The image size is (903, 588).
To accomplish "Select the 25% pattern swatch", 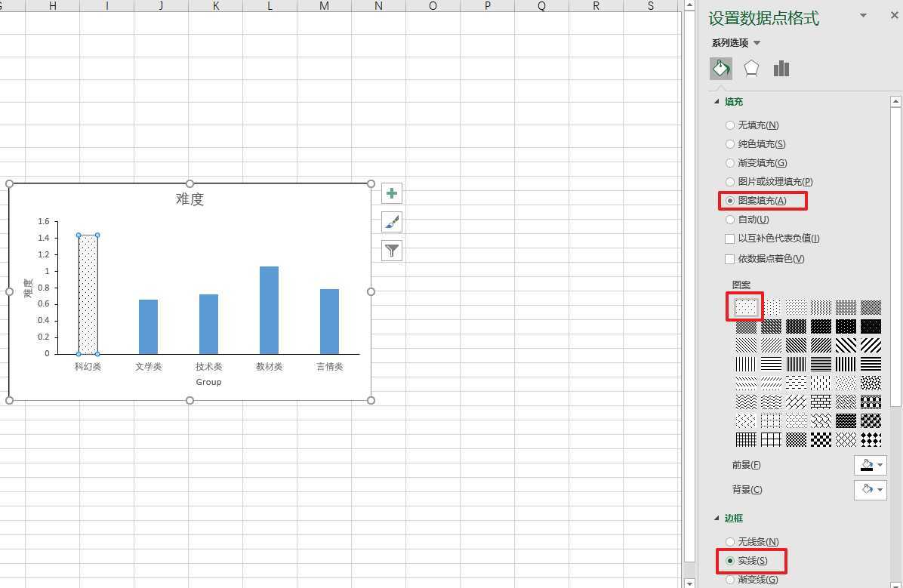I will click(821, 307).
